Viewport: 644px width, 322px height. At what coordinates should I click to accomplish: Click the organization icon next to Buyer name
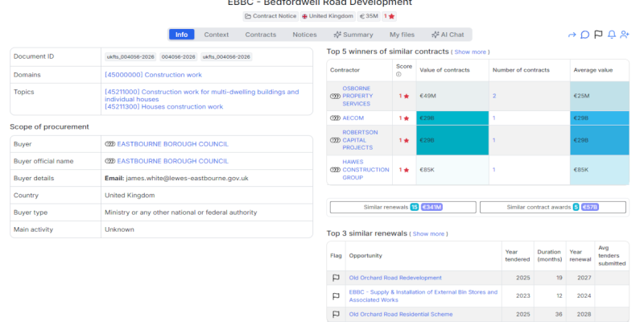[109, 144]
